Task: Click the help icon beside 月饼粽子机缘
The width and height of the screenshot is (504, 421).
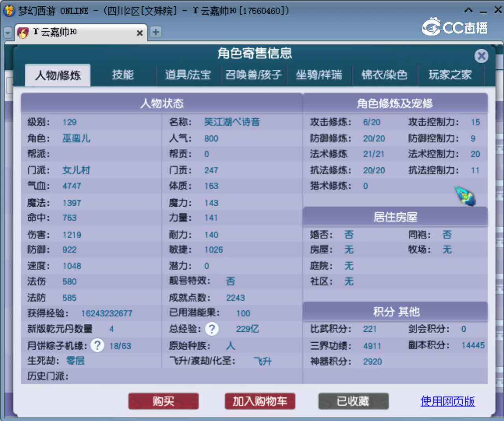Action: pos(97,346)
